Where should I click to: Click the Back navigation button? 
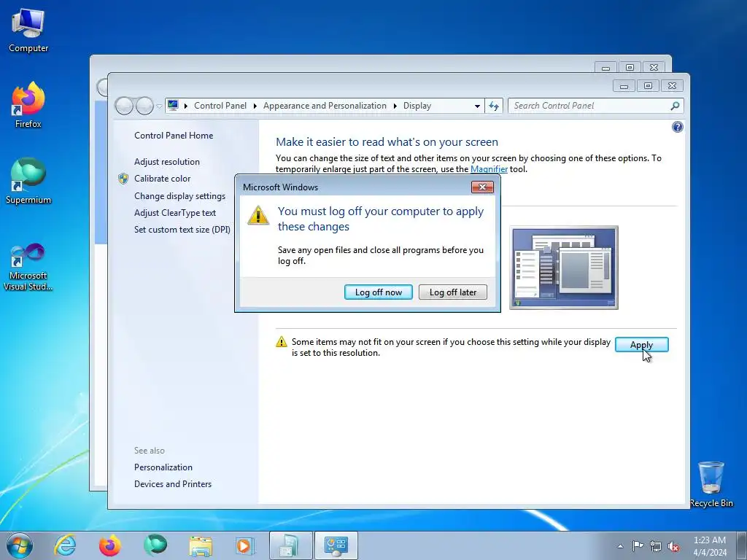(x=124, y=106)
